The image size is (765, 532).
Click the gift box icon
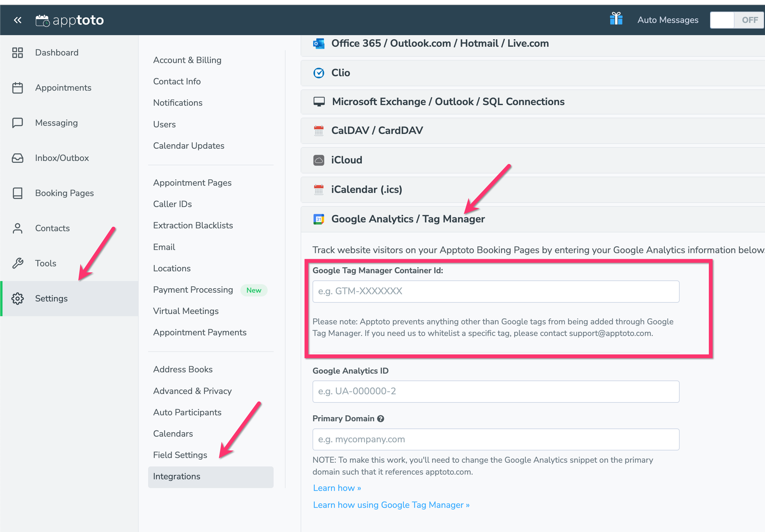point(616,19)
